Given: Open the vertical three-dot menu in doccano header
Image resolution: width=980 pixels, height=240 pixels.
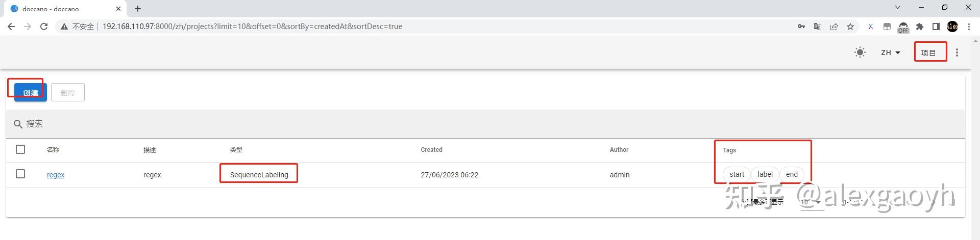Looking at the screenshot, I should pyautogui.click(x=957, y=52).
